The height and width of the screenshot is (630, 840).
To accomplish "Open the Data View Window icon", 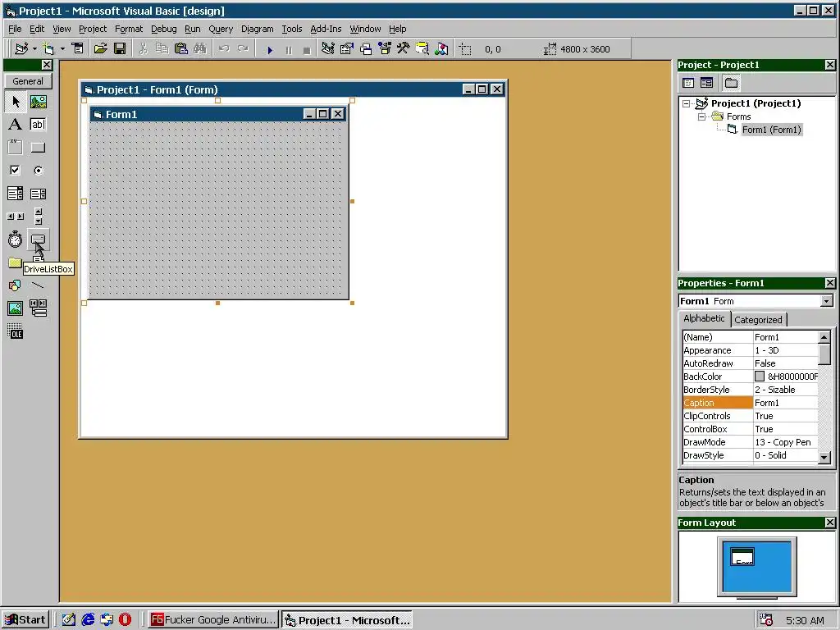I will tap(422, 48).
